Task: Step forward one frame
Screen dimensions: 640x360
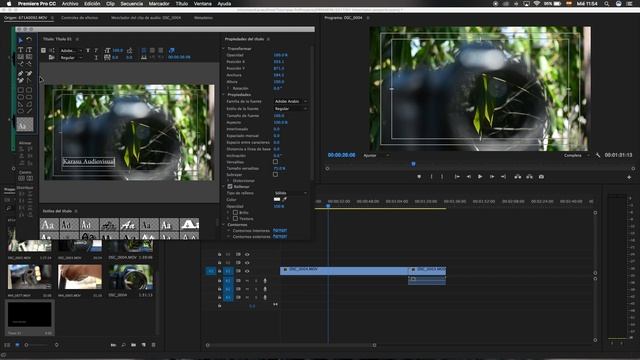Action: tap(492, 177)
